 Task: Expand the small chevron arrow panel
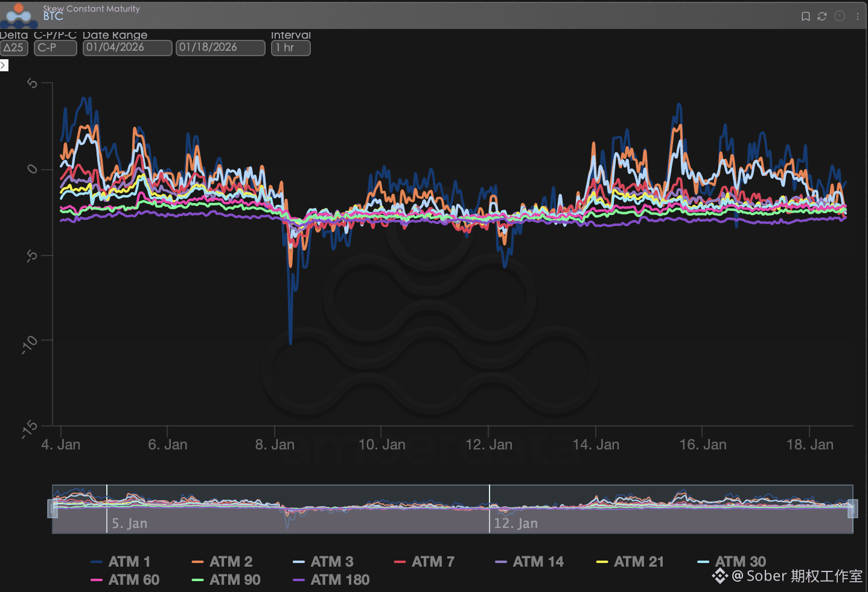click(x=4, y=65)
